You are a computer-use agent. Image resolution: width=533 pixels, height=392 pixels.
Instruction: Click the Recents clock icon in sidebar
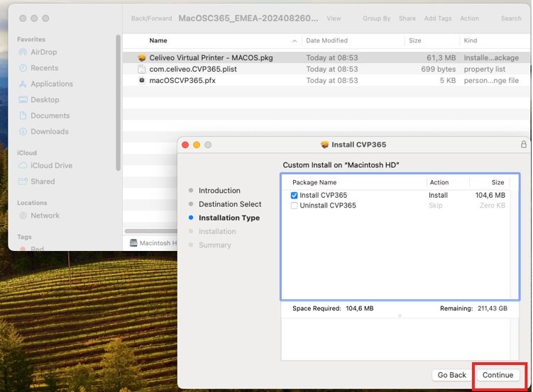(x=23, y=68)
